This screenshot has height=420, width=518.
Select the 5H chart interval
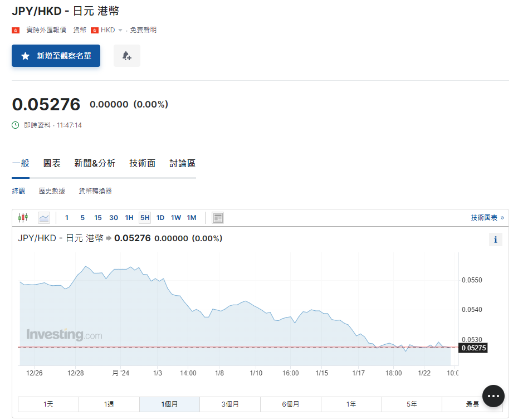pyautogui.click(x=145, y=218)
